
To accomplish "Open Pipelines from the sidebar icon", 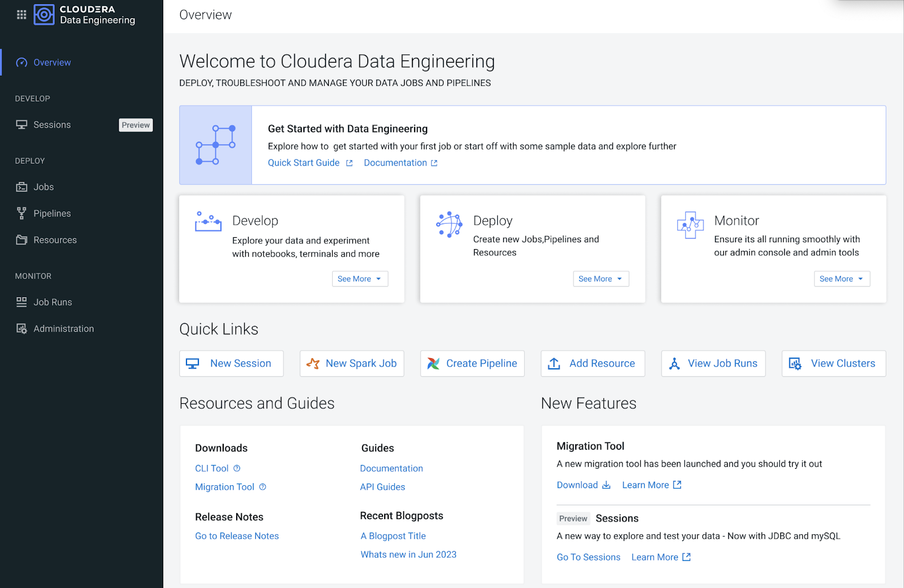I will pos(21,213).
